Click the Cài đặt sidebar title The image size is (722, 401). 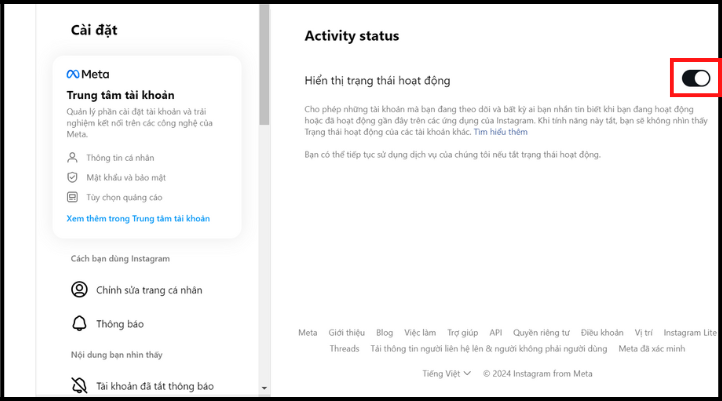[94, 30]
